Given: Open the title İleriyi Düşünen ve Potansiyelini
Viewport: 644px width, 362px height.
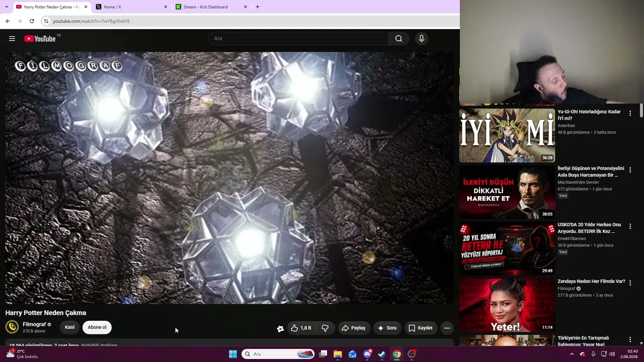Looking at the screenshot, I should 591,171.
